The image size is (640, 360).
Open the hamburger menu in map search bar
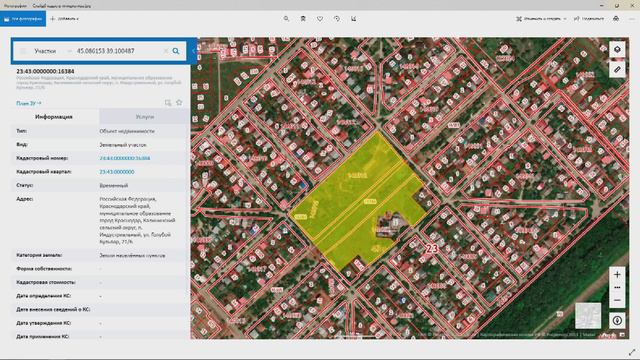click(x=23, y=51)
